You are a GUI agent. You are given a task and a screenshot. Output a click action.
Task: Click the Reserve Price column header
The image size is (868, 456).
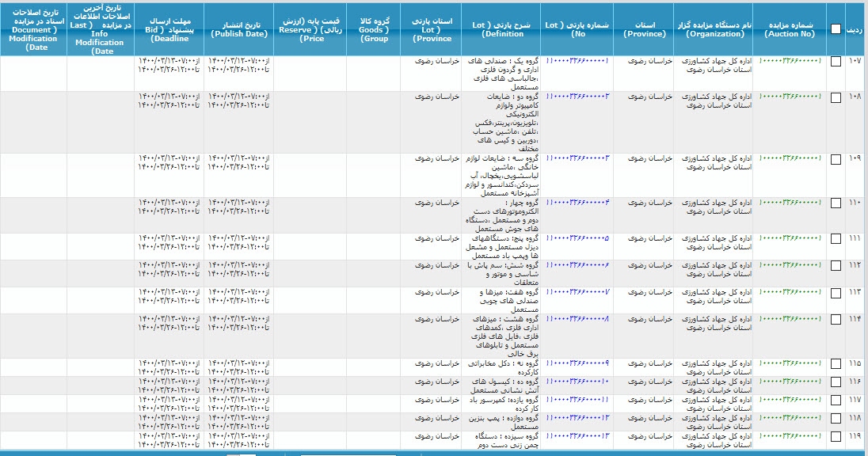pyautogui.click(x=310, y=29)
